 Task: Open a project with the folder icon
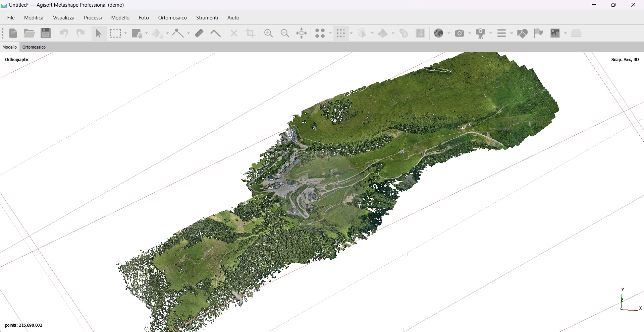pos(29,33)
